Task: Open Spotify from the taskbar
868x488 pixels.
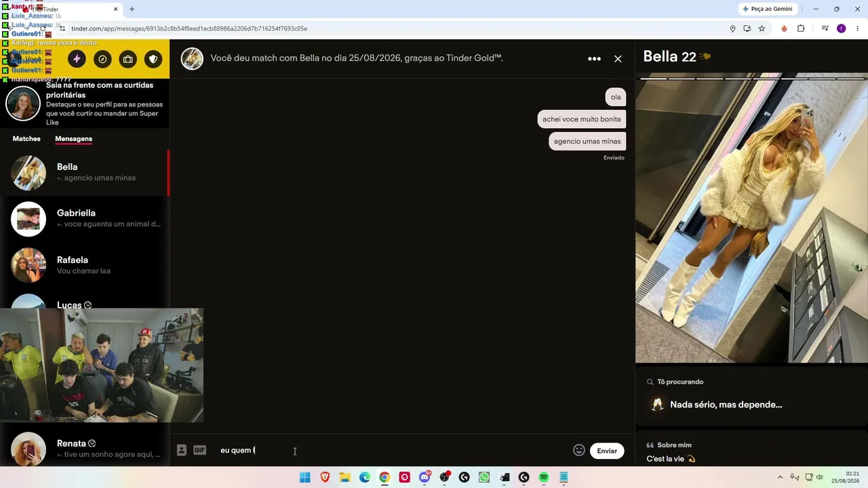Action: (543, 477)
